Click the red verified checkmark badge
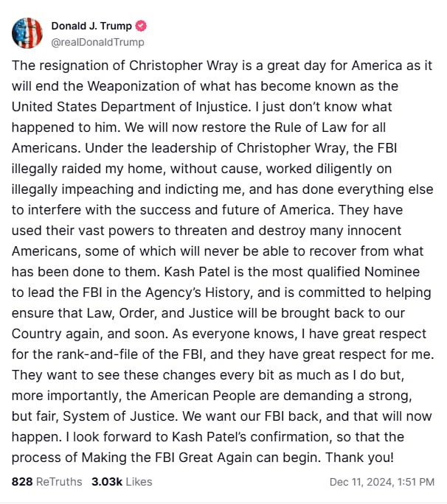 141,26
